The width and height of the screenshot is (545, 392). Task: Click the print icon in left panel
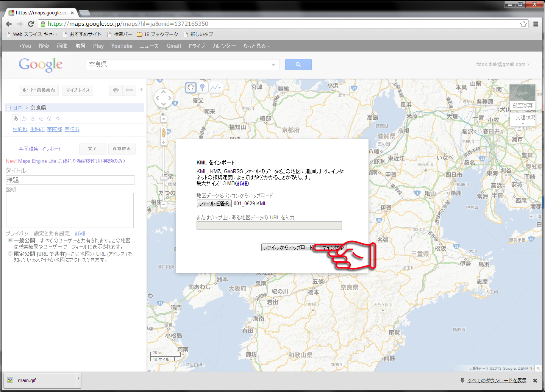point(116,90)
